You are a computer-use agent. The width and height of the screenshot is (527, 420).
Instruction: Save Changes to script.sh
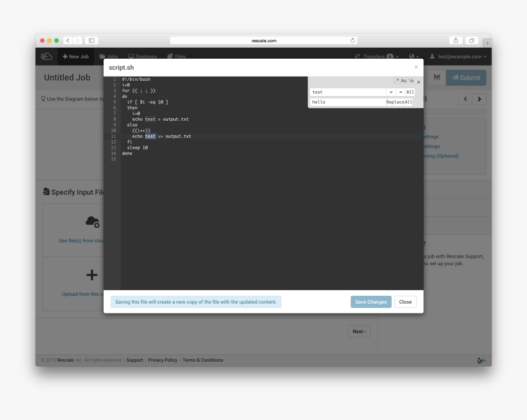[x=371, y=302]
